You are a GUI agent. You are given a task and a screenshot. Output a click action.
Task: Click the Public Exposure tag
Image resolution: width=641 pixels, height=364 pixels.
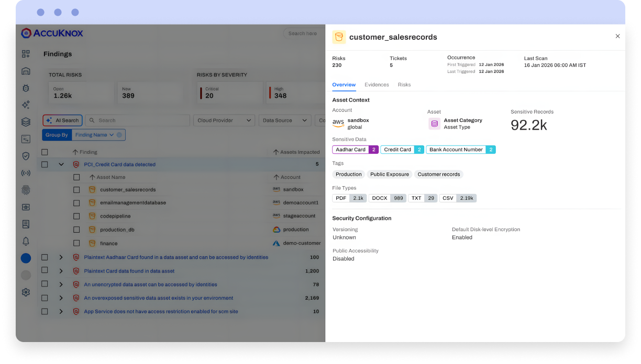point(389,174)
